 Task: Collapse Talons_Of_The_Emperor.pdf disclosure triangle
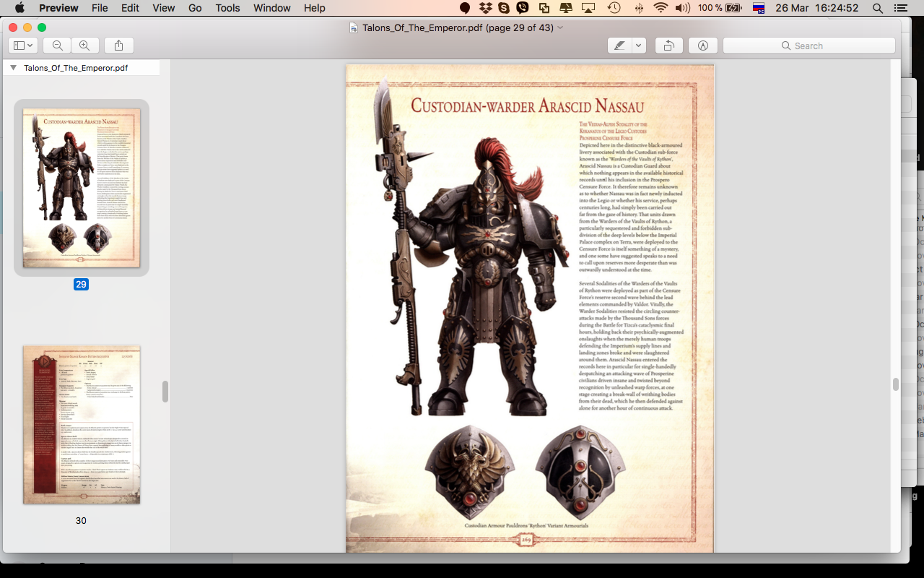(13, 68)
